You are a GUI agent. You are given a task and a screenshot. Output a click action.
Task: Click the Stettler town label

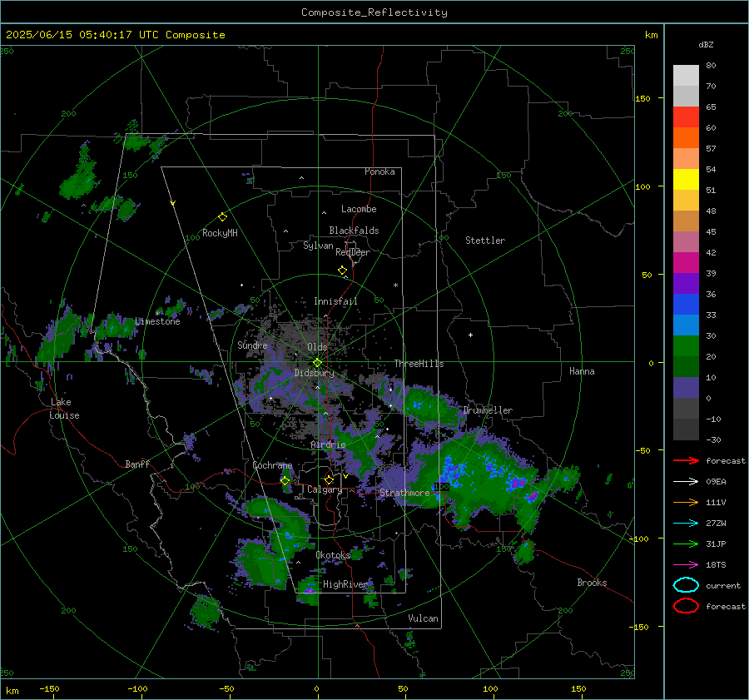click(485, 241)
